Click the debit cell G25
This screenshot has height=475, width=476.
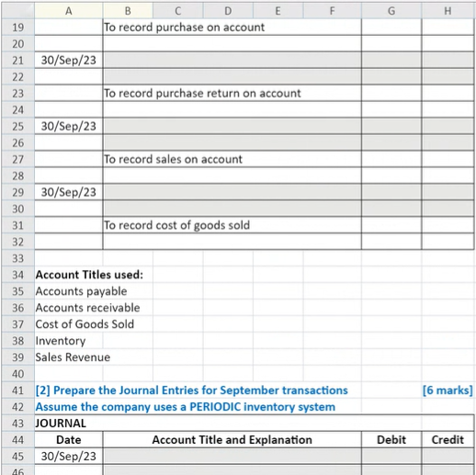pos(391,126)
